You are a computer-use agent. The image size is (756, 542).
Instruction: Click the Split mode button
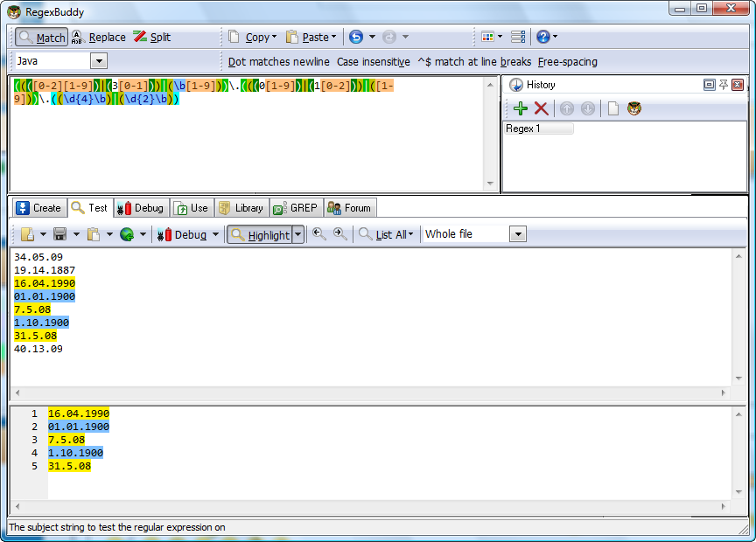(151, 38)
